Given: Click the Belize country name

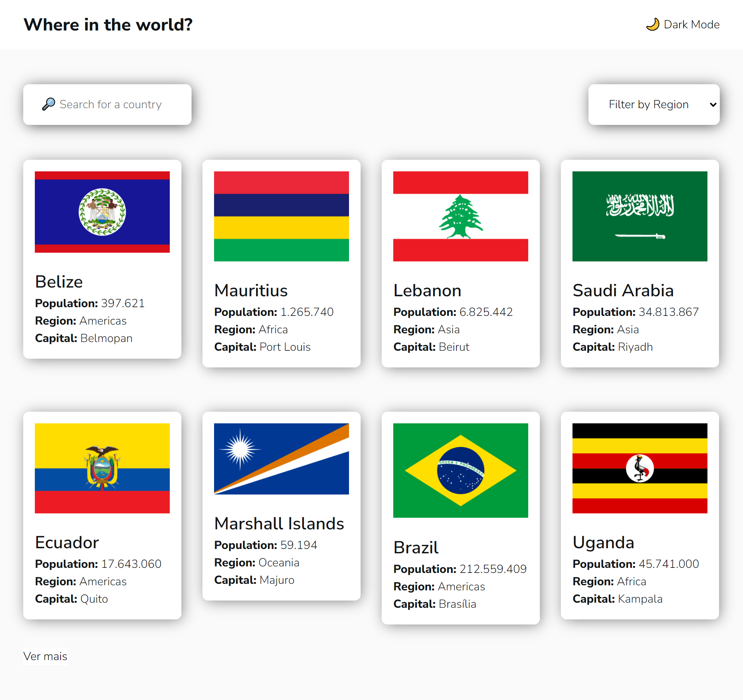Looking at the screenshot, I should 59,282.
